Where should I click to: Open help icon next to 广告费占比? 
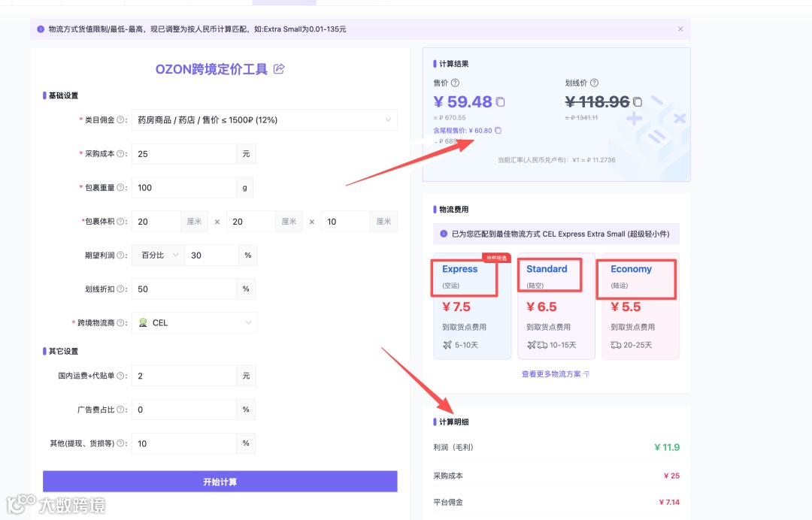coord(120,410)
